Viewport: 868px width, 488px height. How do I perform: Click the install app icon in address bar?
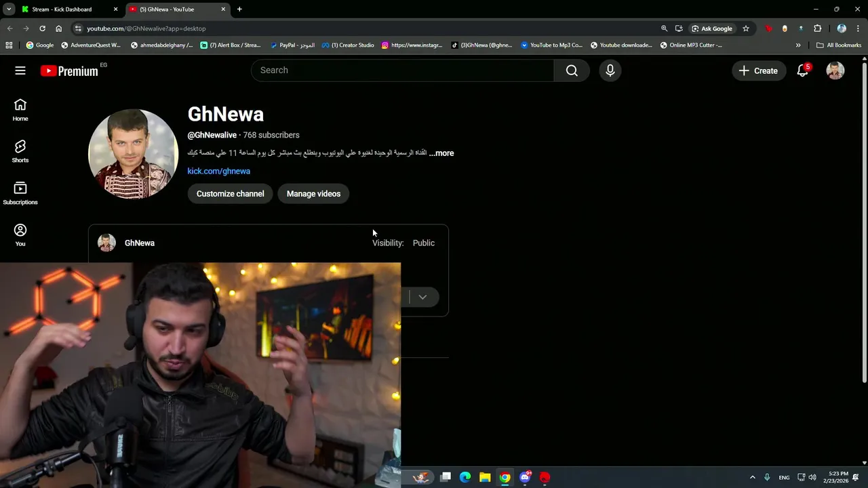(679, 28)
